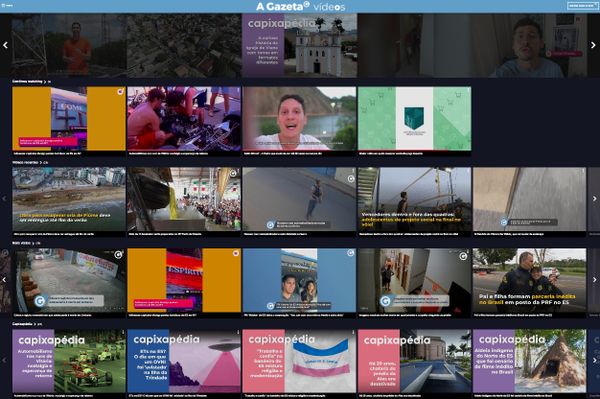Open the apartment hallway camera footage video
600x399 pixels.
[414, 283]
